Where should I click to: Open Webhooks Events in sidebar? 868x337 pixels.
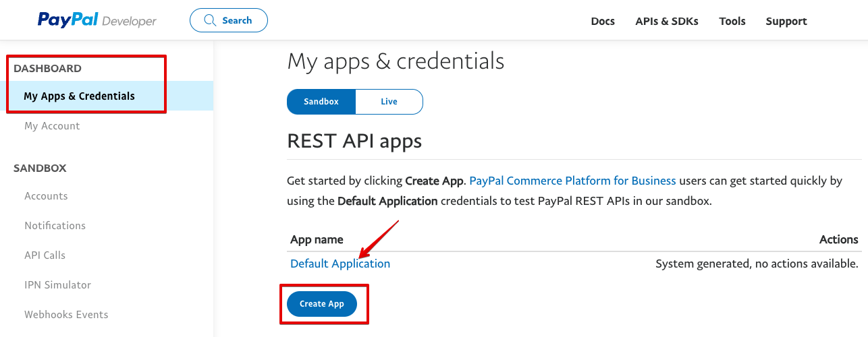tap(66, 315)
